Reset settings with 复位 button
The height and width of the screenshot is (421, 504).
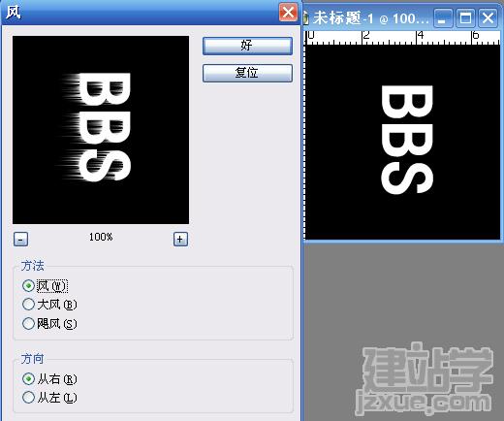pyautogui.click(x=247, y=73)
